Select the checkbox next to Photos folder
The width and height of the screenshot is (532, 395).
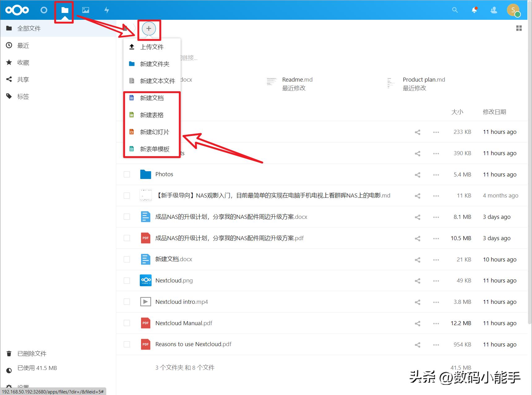pyautogui.click(x=127, y=174)
